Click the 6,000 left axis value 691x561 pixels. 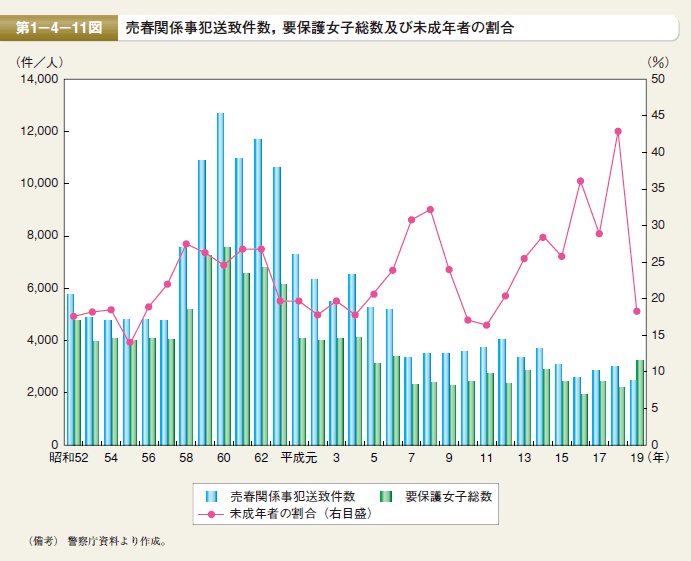pyautogui.click(x=41, y=288)
